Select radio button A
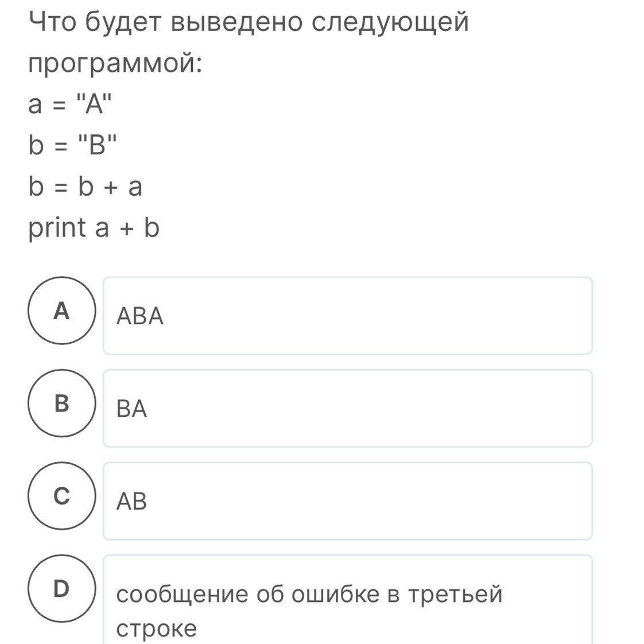Screen dimensions: 644x644 pyautogui.click(x=61, y=311)
